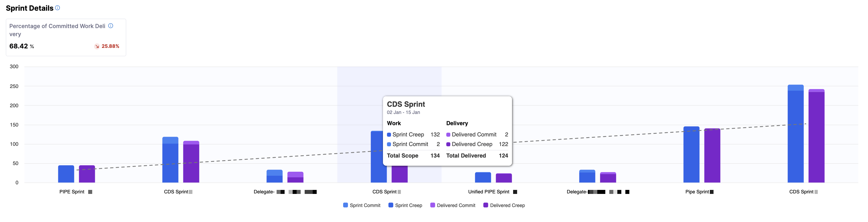Screen dimensions: 868x222
Task: Click the 25.88% change indicator text
Action: (110, 46)
